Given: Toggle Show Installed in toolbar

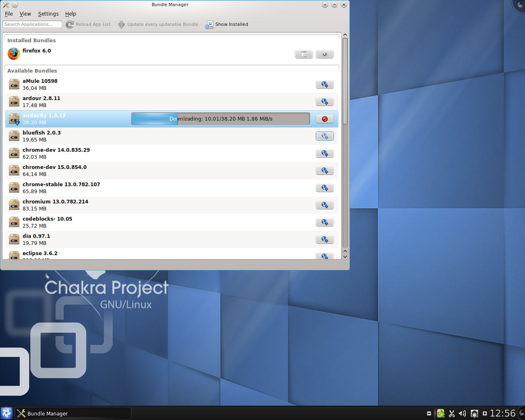Looking at the screenshot, I should (x=227, y=25).
